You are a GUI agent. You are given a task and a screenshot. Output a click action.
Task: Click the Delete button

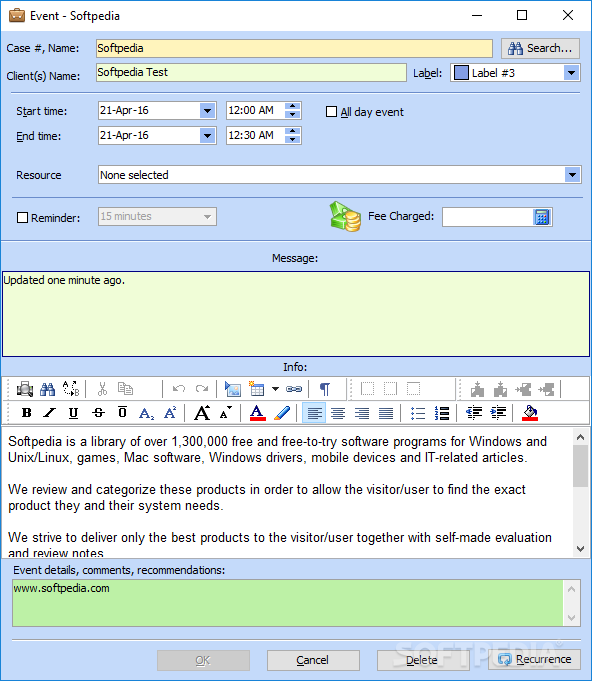pyautogui.click(x=423, y=660)
